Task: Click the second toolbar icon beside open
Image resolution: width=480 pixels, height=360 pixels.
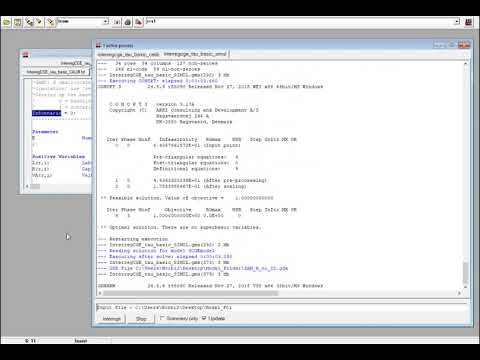Action: point(18,22)
